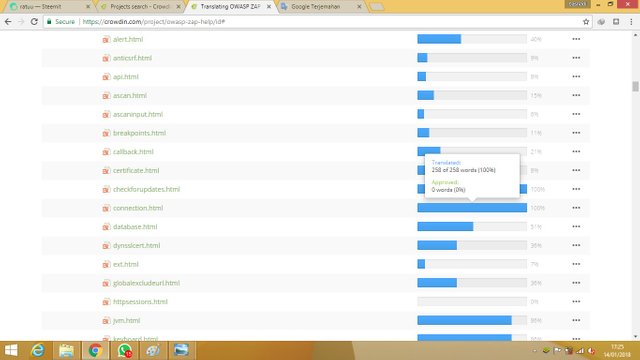Open the certificate.html file
640x360 pixels.
click(x=136, y=171)
